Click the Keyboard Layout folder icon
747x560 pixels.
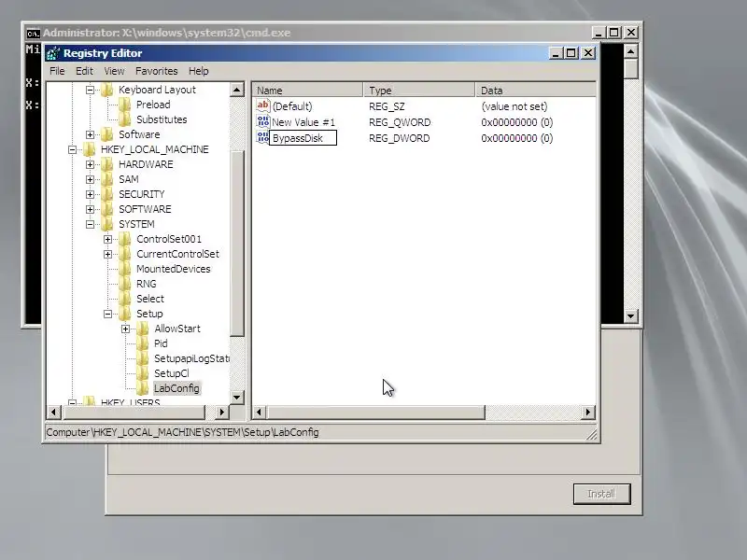[107, 90]
